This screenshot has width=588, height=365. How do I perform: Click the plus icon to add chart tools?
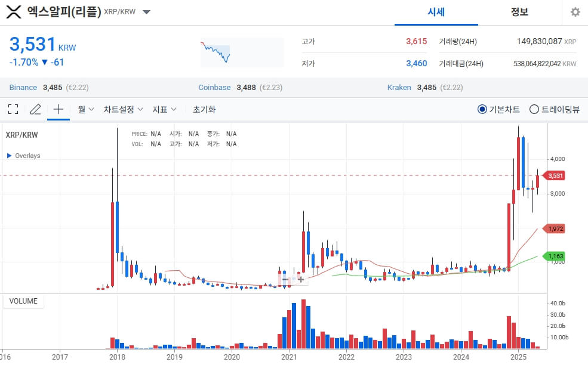click(57, 109)
